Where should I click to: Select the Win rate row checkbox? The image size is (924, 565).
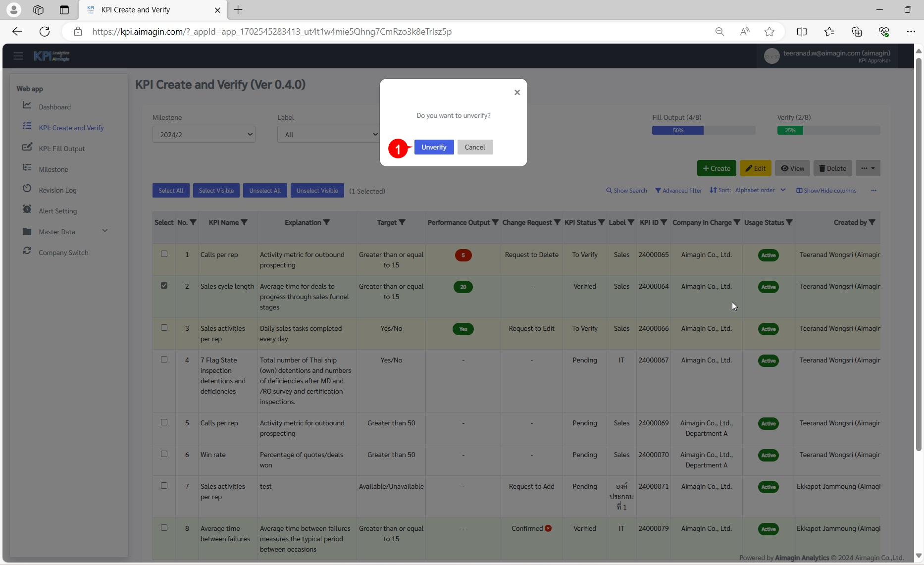pos(164,454)
